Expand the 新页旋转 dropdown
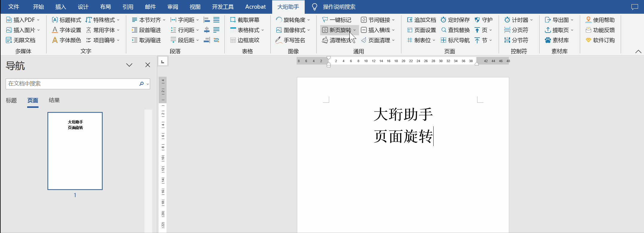Screen dimensions: 644x233 click(355, 30)
